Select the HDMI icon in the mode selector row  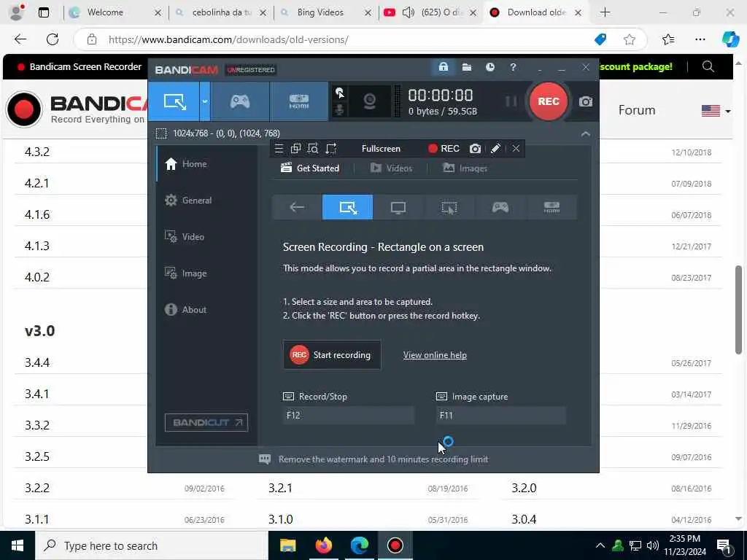pos(551,207)
